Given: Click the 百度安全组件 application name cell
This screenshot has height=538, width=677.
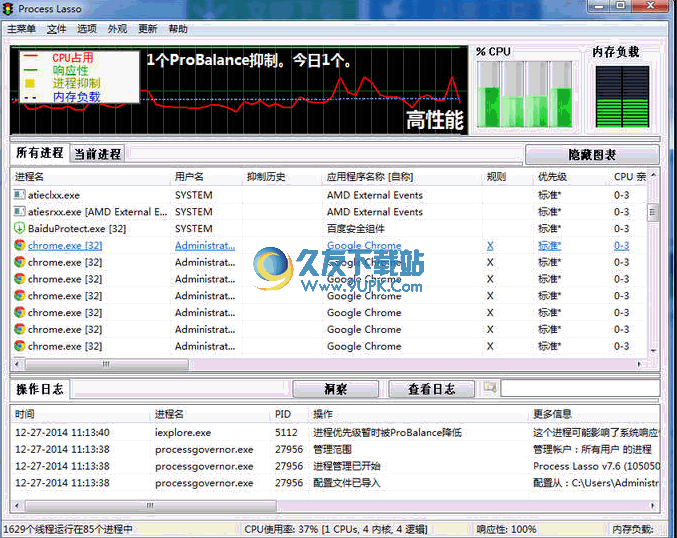Looking at the screenshot, I should tap(355, 229).
